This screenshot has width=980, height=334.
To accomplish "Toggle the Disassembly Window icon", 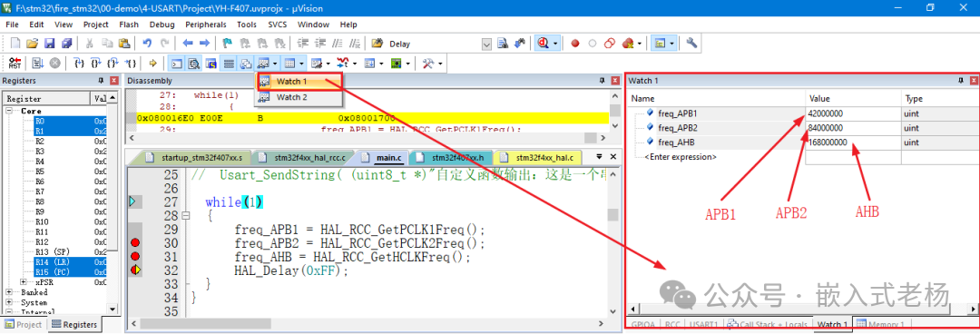I will [x=194, y=64].
